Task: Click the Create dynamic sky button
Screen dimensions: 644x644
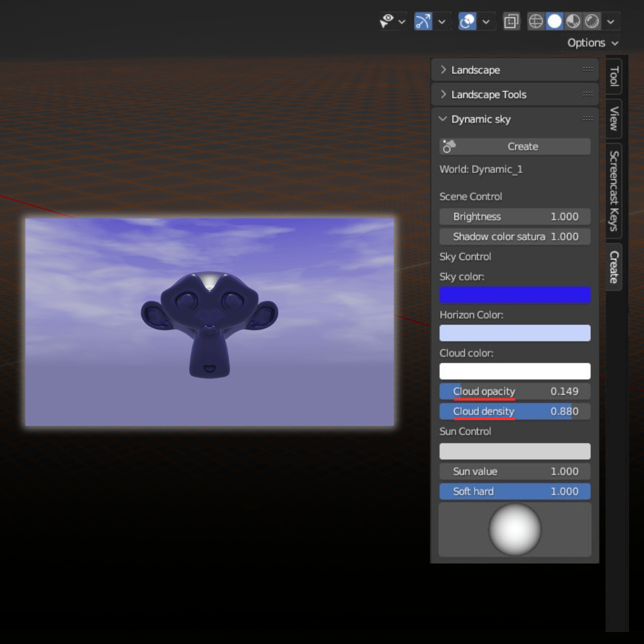Action: point(515,147)
